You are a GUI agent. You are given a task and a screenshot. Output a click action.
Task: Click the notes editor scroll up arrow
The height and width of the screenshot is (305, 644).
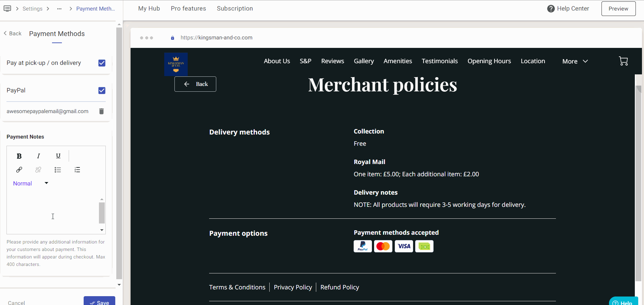coord(102,199)
